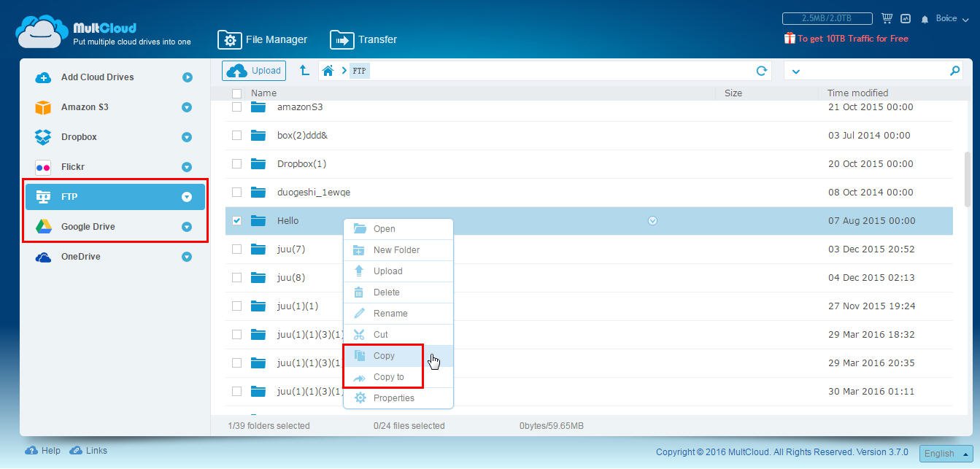
Task: Click the search magnifier icon
Action: click(955, 71)
